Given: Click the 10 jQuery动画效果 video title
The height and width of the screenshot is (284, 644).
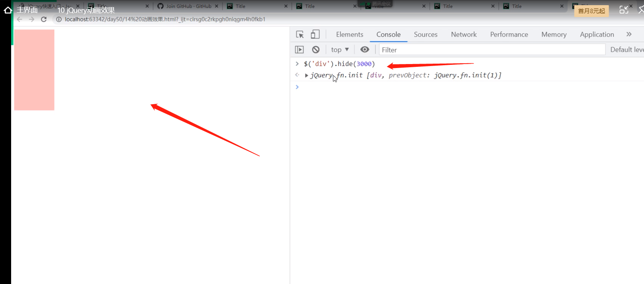Looking at the screenshot, I should click(86, 10).
